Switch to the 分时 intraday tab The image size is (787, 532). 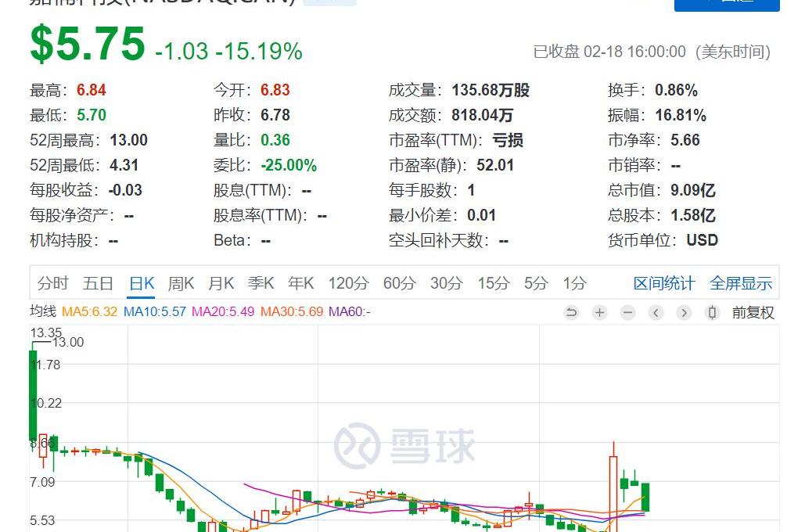tap(52, 283)
